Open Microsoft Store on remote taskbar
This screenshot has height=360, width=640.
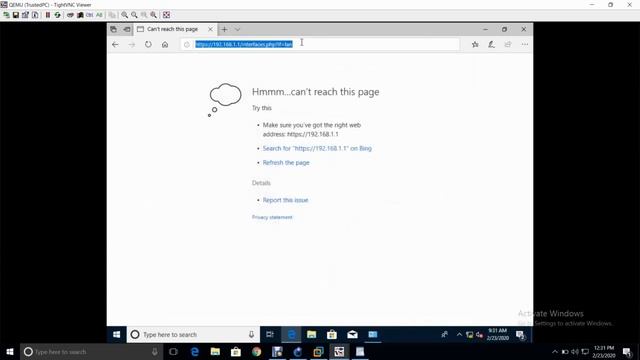click(x=332, y=335)
